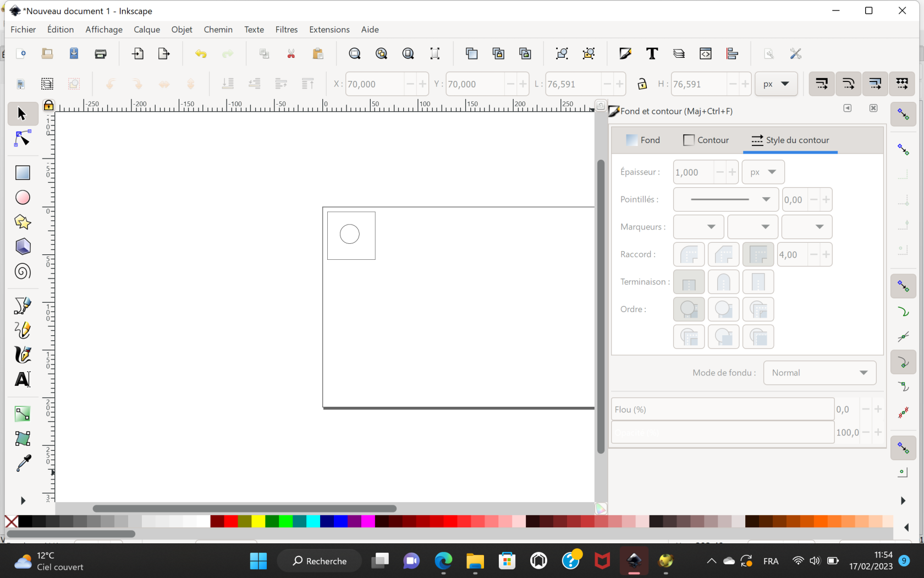Click the no-color X swatch
The width and height of the screenshot is (924, 578).
11,521
